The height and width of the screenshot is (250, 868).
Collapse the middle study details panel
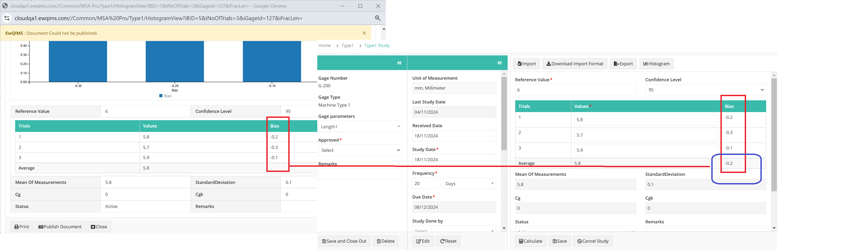point(499,63)
